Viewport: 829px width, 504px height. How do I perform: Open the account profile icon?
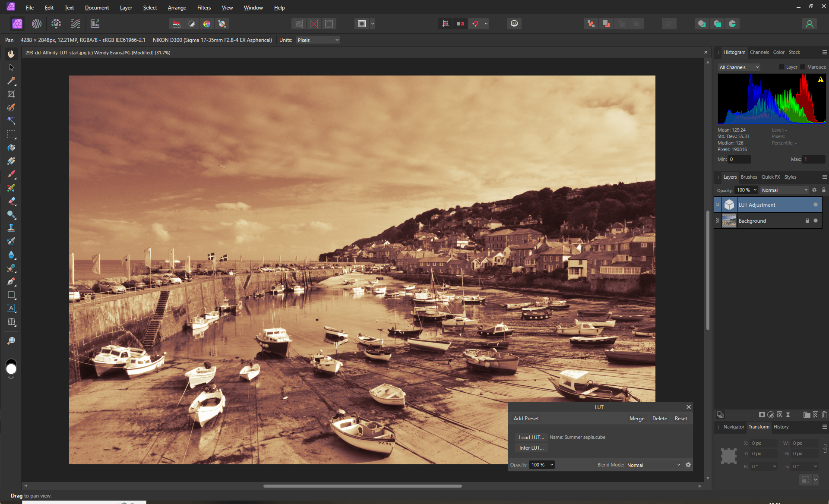(810, 24)
